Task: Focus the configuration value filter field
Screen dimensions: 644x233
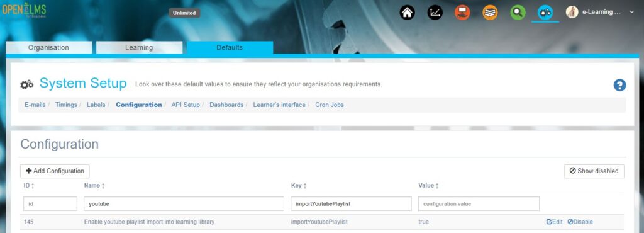Action: (x=479, y=204)
